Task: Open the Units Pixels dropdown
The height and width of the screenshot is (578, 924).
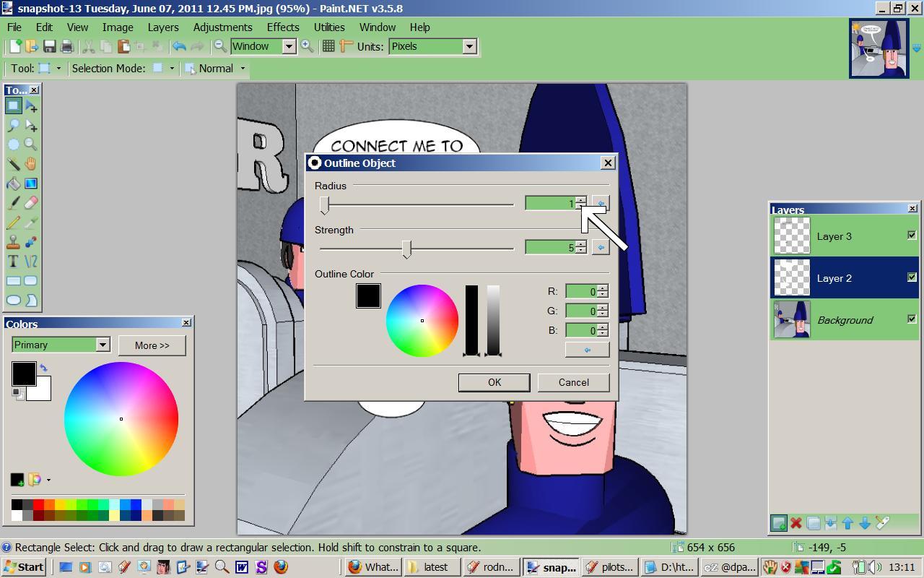Action: point(468,46)
